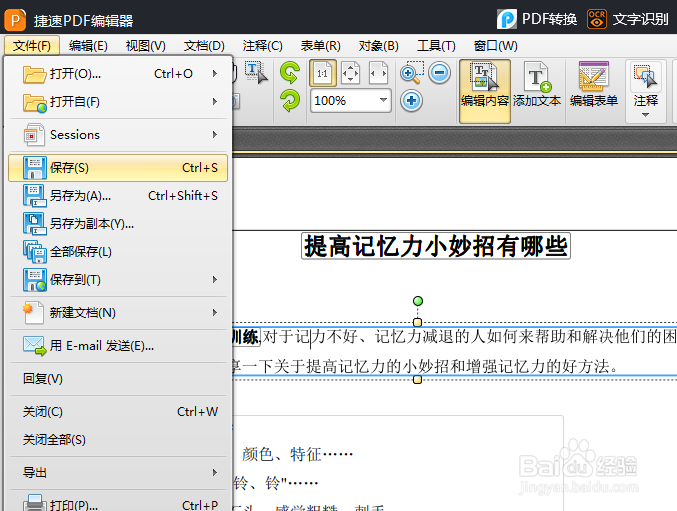Screen dimensions: 677x511
Task: Open the 文字识别 OCR icon
Action: click(x=597, y=19)
